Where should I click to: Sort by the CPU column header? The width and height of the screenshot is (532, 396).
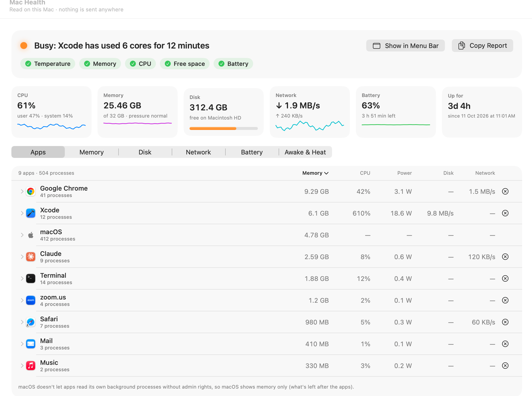pyautogui.click(x=365, y=173)
